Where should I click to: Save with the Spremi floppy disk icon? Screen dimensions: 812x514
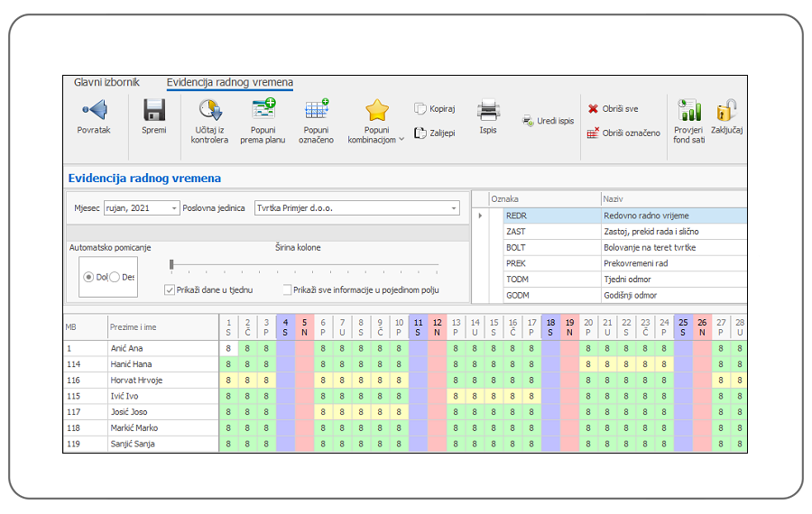153,110
